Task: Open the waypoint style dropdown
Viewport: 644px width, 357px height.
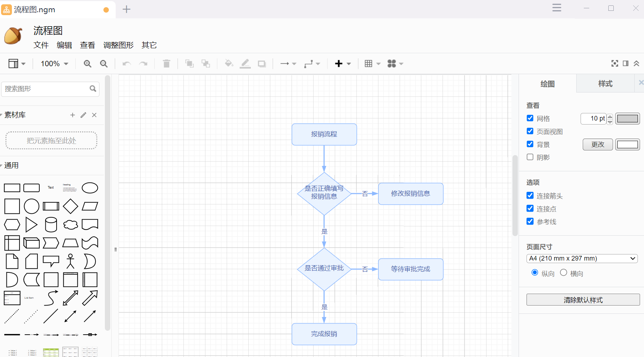Action: 312,64
